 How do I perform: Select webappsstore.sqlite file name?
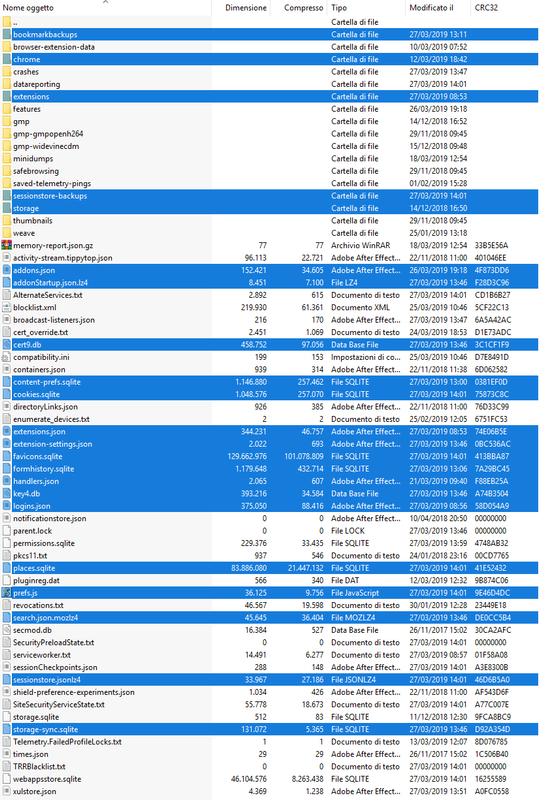(x=47, y=779)
